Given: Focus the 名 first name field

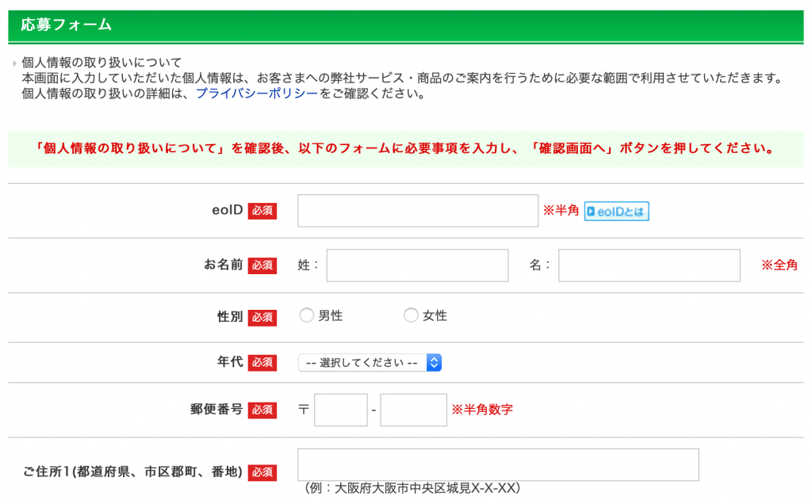Looking at the screenshot, I should 649,265.
